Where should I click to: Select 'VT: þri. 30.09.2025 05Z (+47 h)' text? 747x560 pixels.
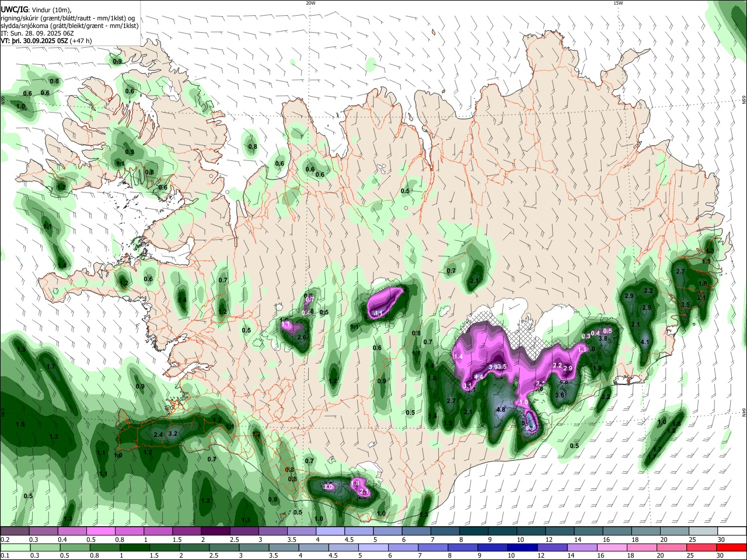point(46,41)
